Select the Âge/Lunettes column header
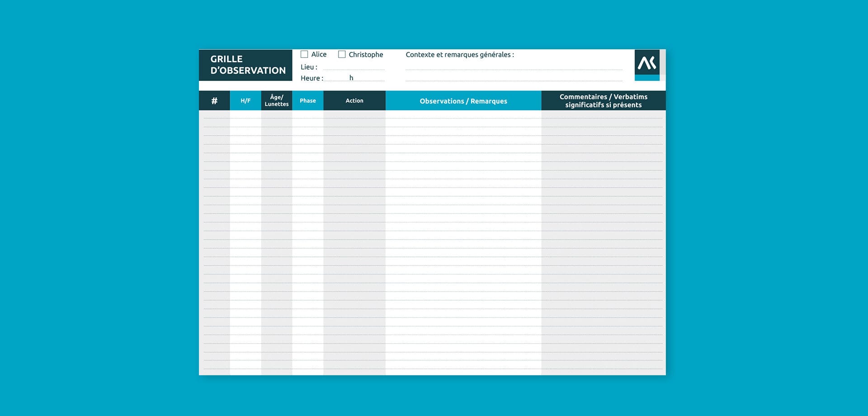The image size is (868, 416). [x=277, y=100]
